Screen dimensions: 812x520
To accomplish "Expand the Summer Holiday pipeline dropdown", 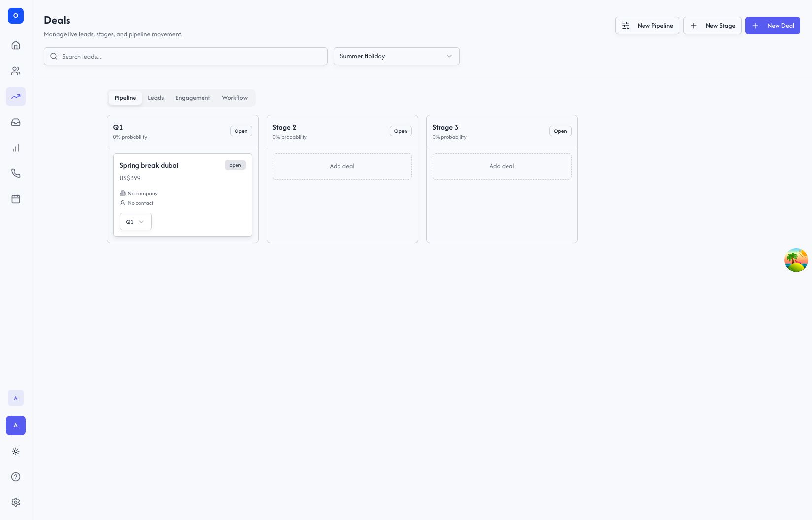I will tap(397, 56).
